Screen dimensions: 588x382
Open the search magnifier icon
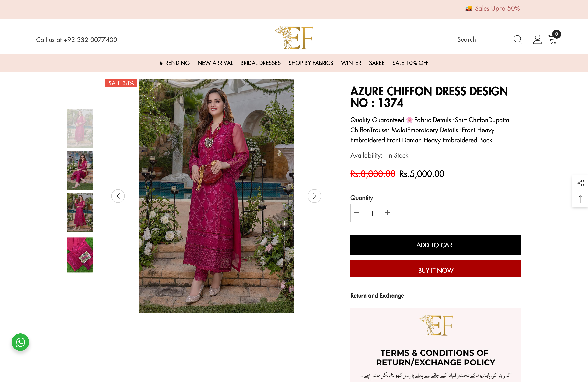518,39
